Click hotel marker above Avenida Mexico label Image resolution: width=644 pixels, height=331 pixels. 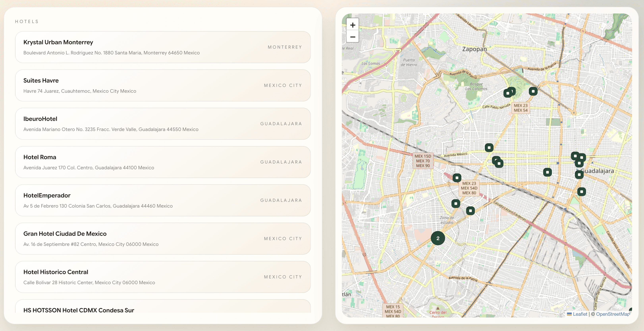(x=489, y=148)
